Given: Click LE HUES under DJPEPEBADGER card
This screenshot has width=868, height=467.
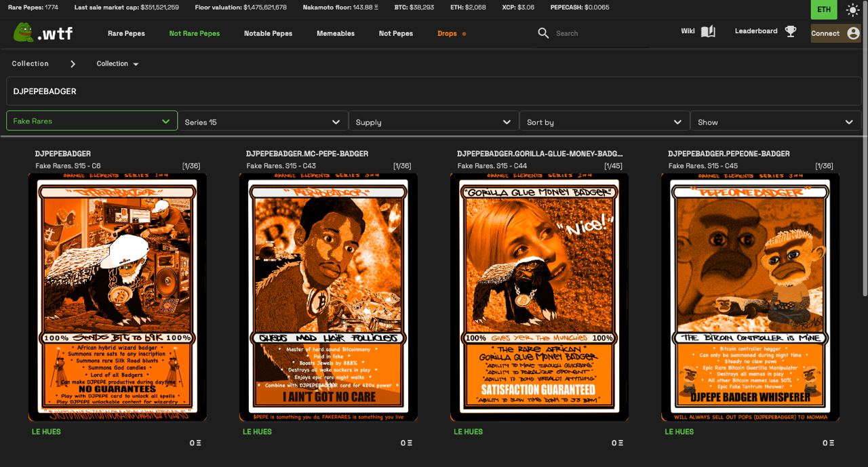Looking at the screenshot, I should [x=46, y=432].
